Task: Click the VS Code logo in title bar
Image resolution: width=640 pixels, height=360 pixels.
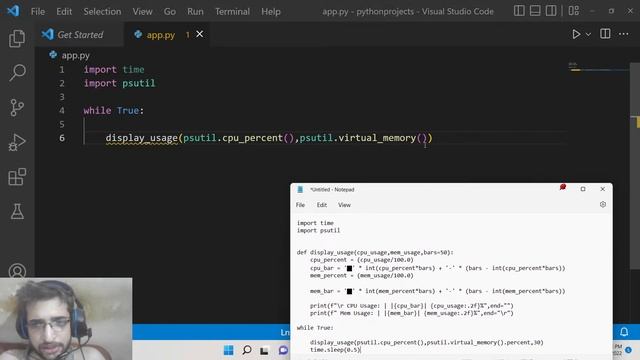Action: (13, 11)
